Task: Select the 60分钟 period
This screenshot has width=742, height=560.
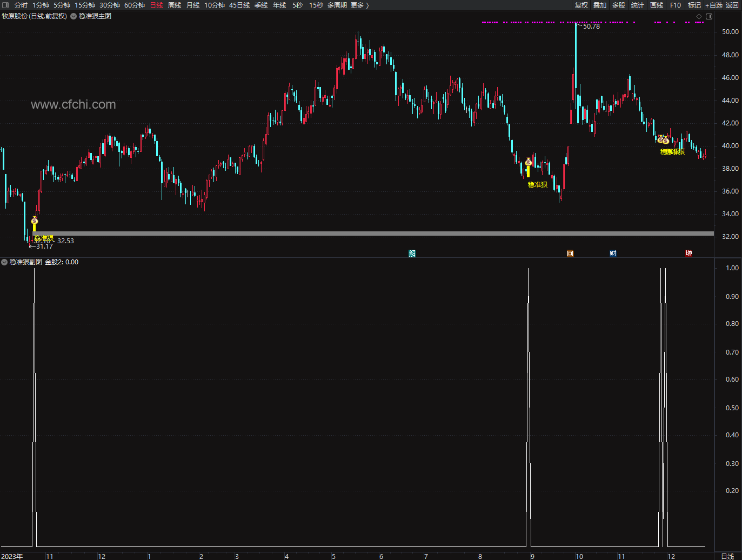Action: (135, 5)
